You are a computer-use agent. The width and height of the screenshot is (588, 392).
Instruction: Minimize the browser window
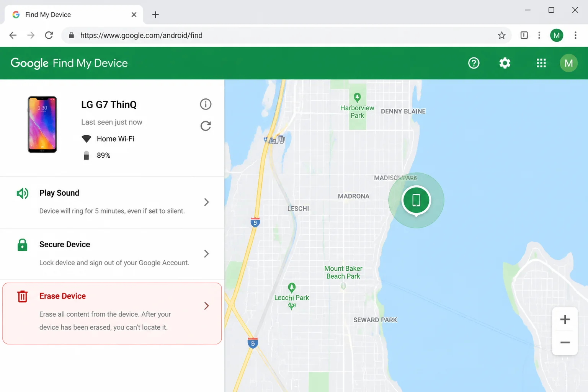[x=528, y=10]
